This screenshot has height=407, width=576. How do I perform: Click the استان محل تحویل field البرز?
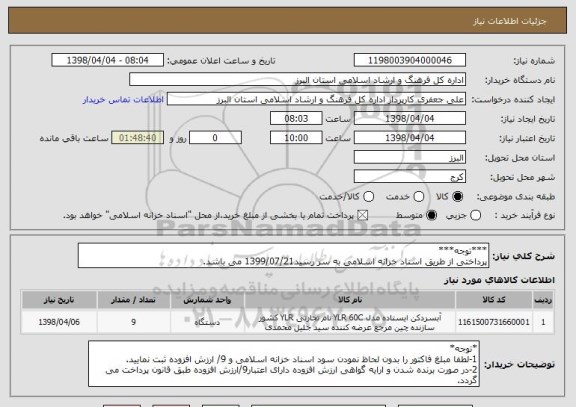pos(410,158)
